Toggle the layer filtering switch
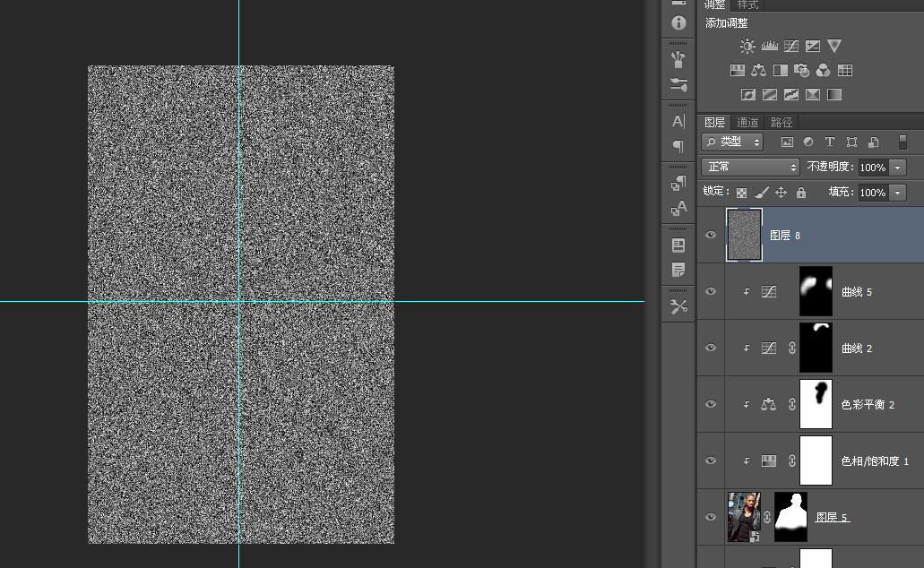 (902, 142)
